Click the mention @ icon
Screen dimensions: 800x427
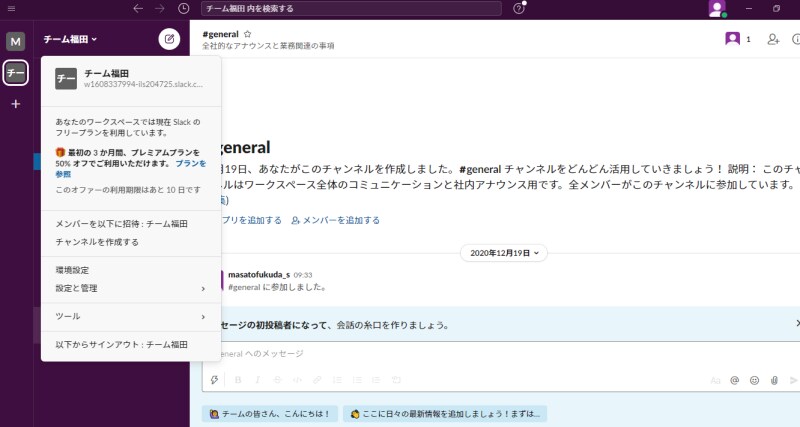[734, 380]
